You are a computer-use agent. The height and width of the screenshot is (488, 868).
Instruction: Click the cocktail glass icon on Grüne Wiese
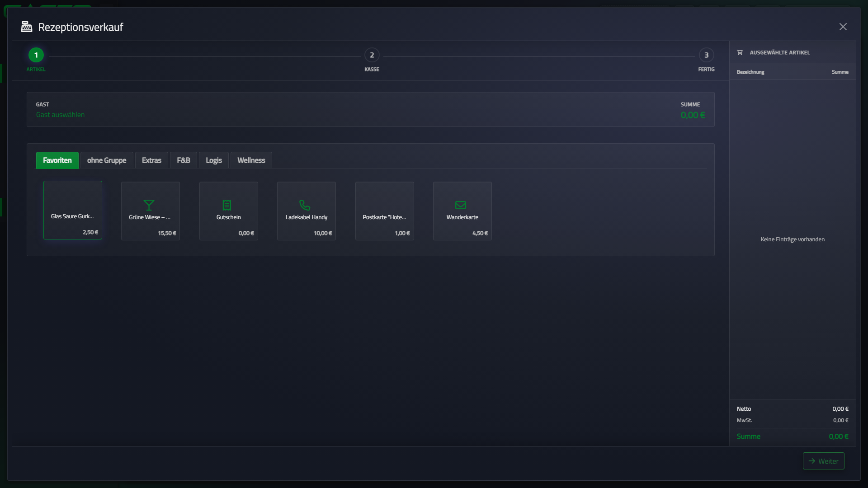tap(149, 205)
